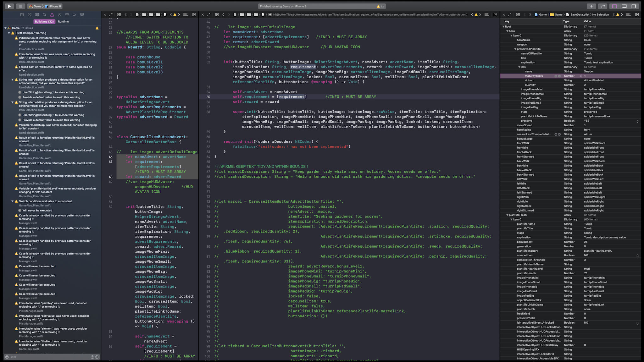Open the Breakpoint navigator icon
Screen dimensions: 644x362
tap(75, 14)
